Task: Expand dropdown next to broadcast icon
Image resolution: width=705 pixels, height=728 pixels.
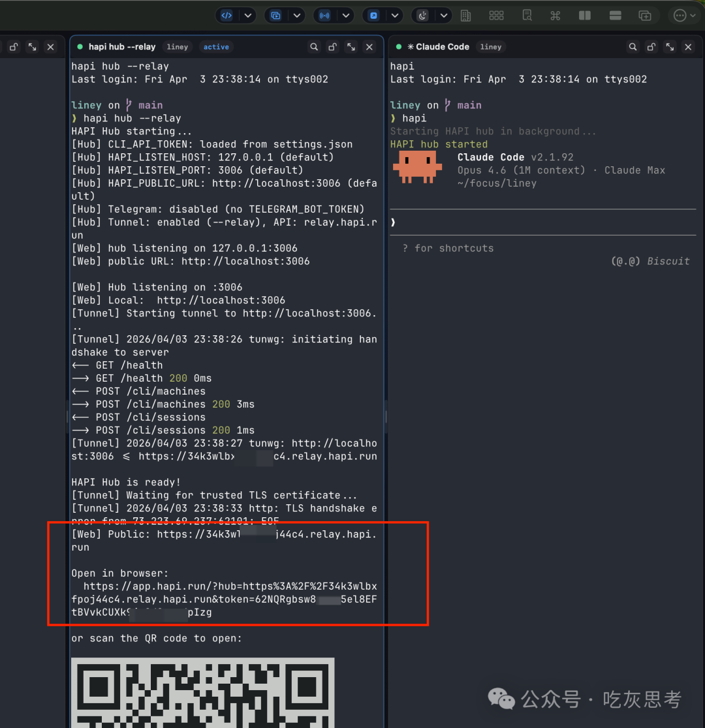Action: (346, 15)
